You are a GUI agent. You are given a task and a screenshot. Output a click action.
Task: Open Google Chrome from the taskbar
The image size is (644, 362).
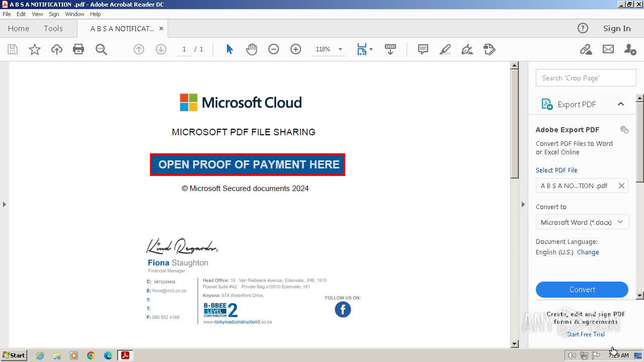[x=91, y=355]
